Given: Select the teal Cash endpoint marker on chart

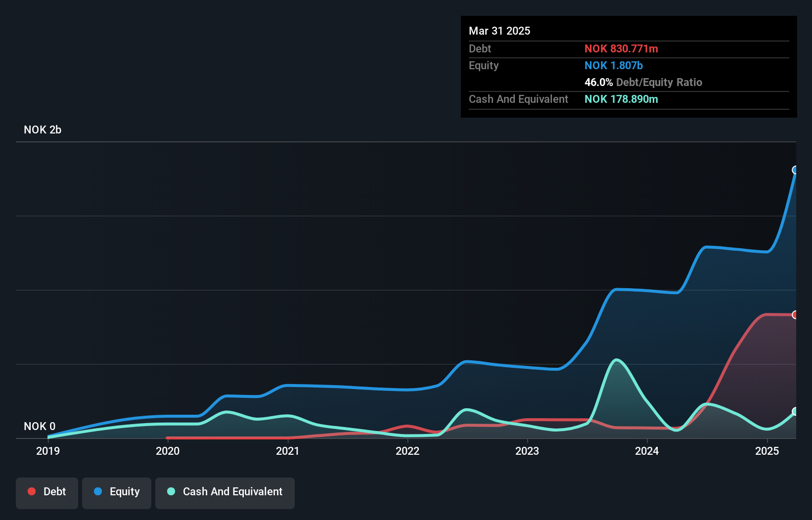Looking at the screenshot, I should (795, 411).
